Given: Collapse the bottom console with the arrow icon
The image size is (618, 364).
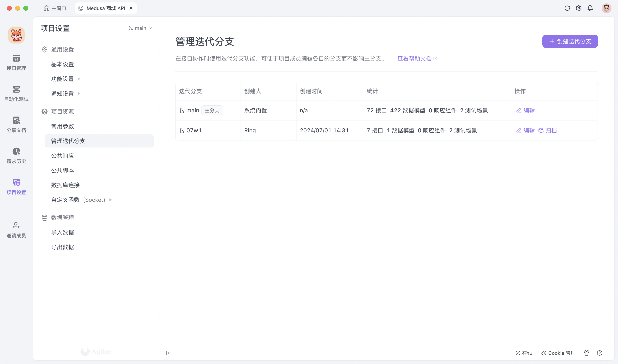Looking at the screenshot, I should tap(169, 353).
